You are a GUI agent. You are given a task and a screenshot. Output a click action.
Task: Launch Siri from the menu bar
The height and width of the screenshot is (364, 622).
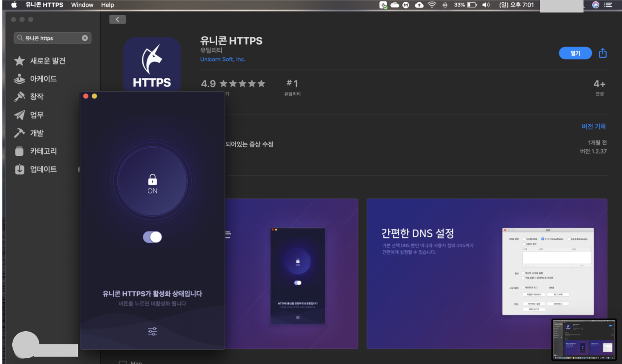(595, 5)
